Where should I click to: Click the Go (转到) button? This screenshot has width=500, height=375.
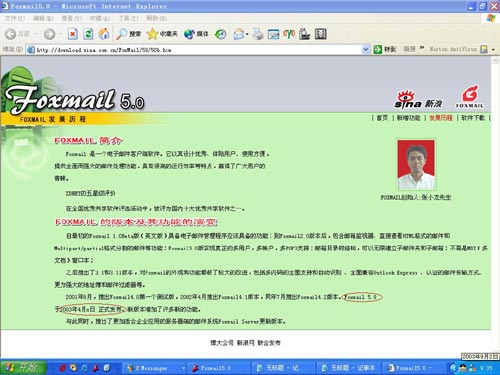385,50
